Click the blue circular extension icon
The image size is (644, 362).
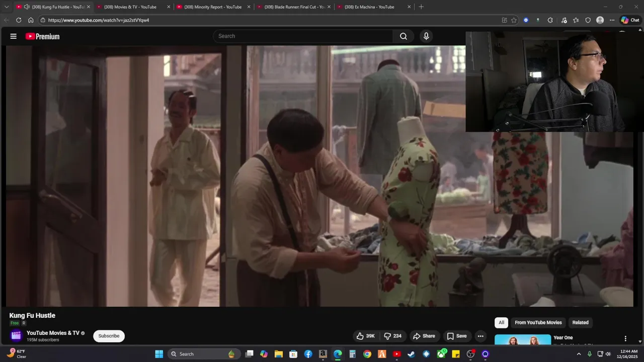point(526,20)
